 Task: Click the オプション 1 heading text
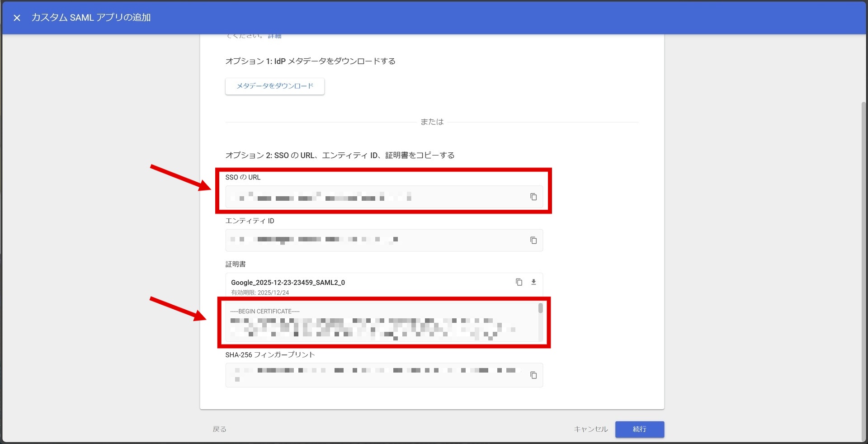coord(311,61)
